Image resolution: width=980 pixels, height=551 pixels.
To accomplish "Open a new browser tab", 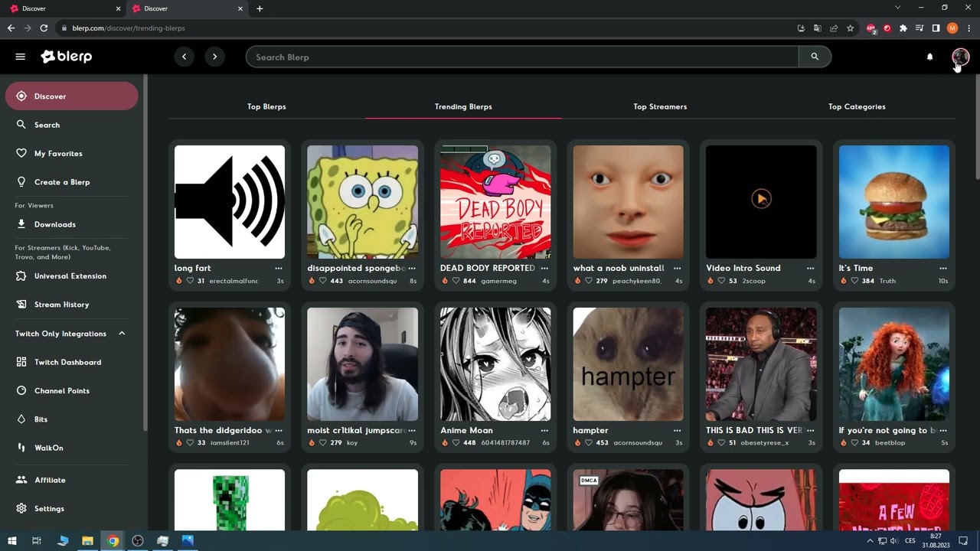I will tap(260, 8).
